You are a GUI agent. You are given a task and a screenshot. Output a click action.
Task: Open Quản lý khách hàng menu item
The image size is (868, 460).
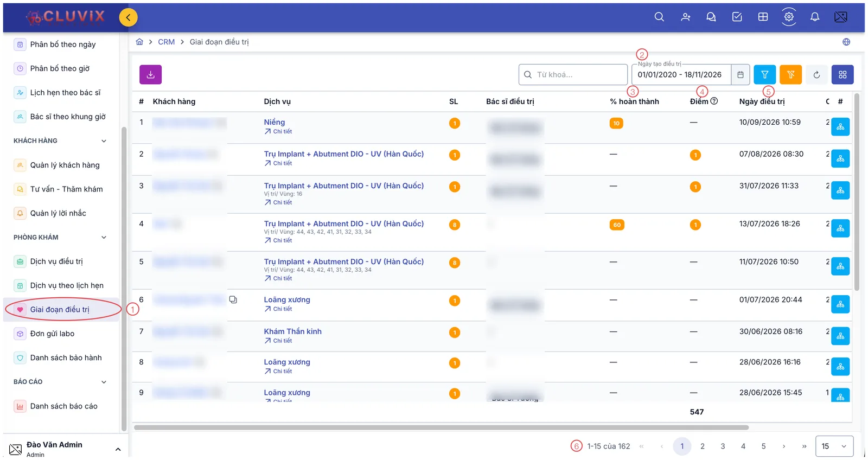[x=61, y=165]
